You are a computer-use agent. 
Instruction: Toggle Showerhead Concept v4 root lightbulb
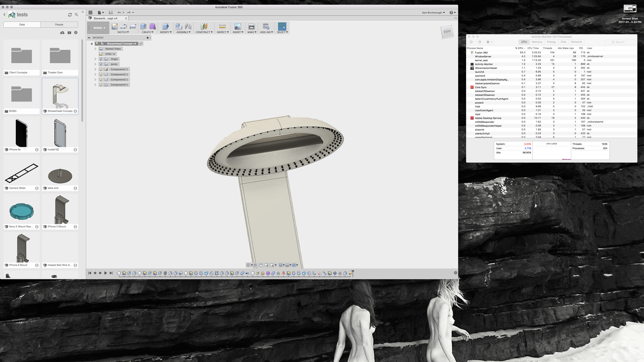(x=97, y=44)
